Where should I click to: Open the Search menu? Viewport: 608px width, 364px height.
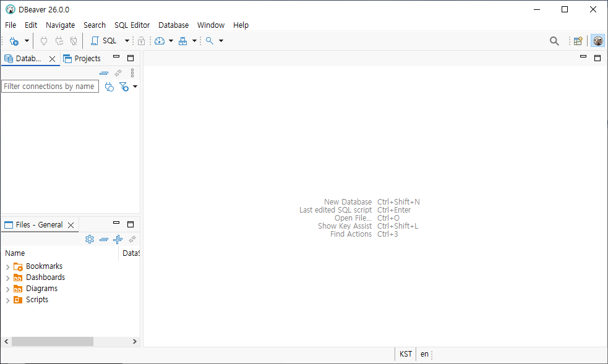pyautogui.click(x=95, y=25)
